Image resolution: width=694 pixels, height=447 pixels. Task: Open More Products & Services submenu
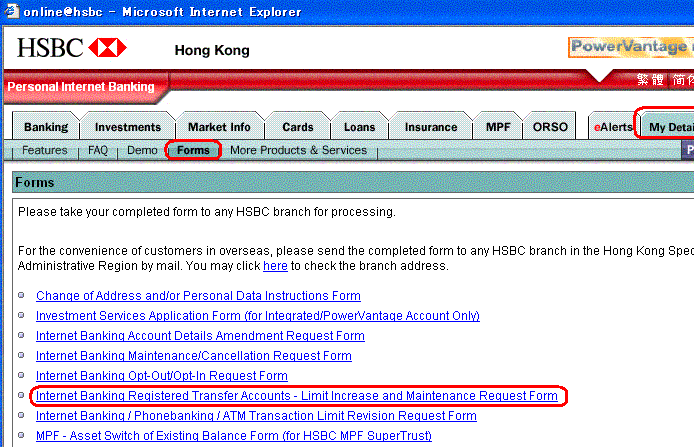(x=298, y=150)
